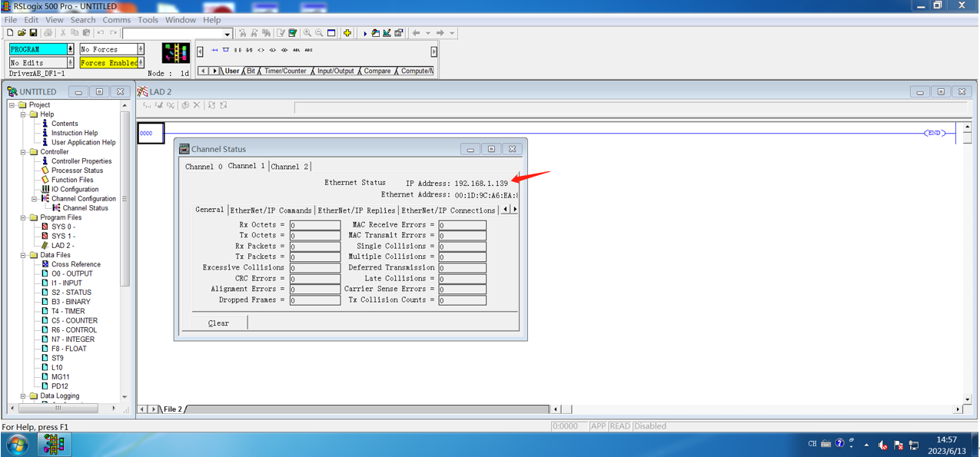Viewport: 980px width, 457px height.
Task: Click the Zoom Out magnifier icon
Action: click(x=319, y=33)
